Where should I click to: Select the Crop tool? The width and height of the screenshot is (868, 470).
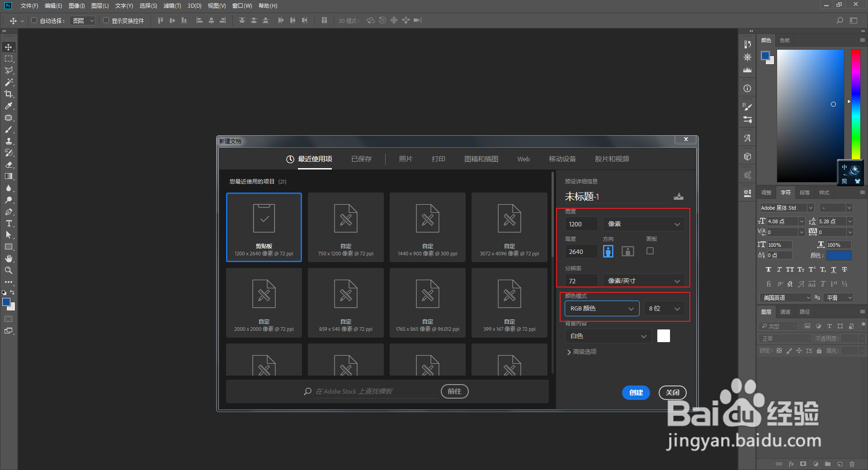point(9,94)
